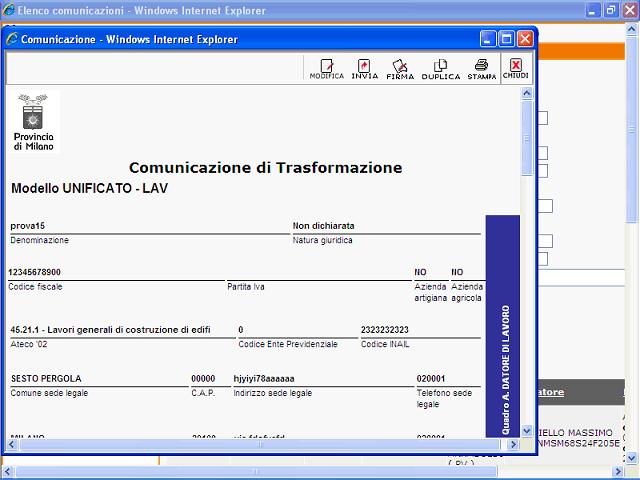Click the codice fiscale value 12345678900
The width and height of the screenshot is (640, 480).
[x=34, y=272]
